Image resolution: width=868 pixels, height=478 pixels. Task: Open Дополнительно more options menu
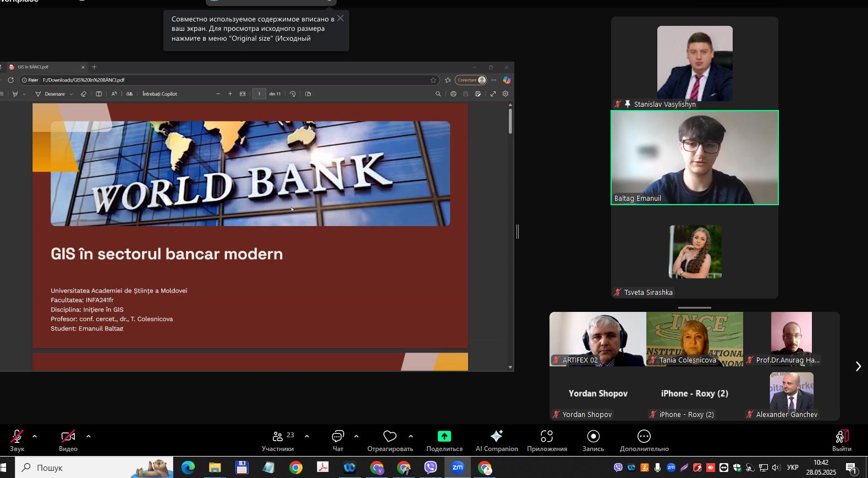click(x=644, y=441)
